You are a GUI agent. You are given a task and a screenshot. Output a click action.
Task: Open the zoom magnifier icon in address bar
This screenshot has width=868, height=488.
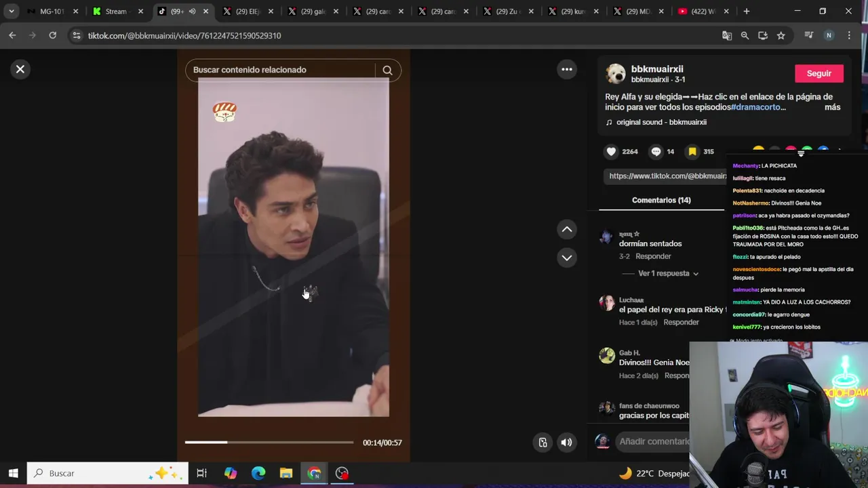click(745, 35)
